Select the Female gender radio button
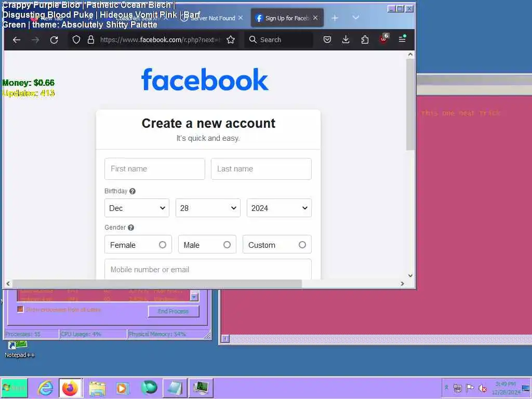 coord(163,245)
